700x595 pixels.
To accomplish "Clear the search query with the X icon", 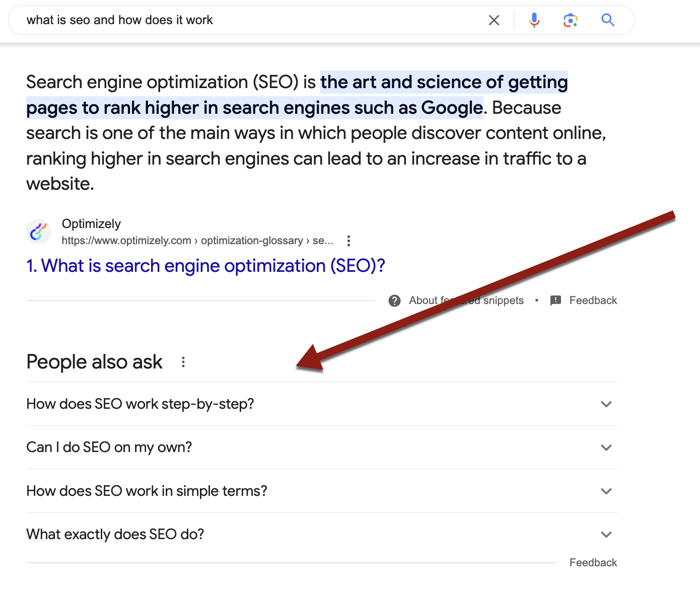I will 494,20.
